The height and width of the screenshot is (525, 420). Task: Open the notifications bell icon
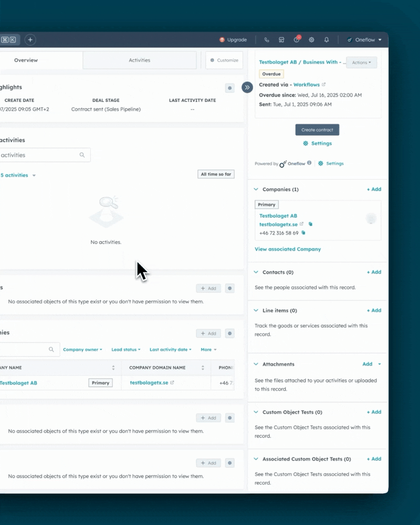[327, 40]
